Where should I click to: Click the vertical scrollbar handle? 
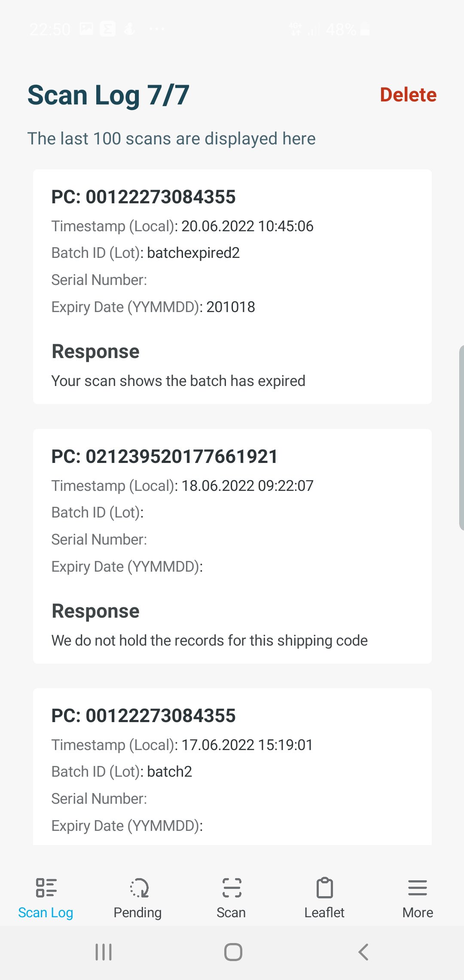pos(461,438)
